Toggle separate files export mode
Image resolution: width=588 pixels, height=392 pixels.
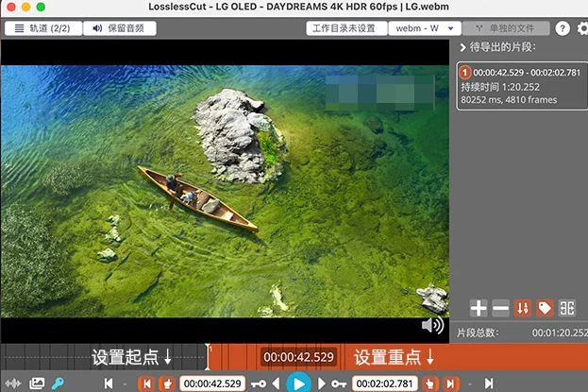[x=506, y=28]
